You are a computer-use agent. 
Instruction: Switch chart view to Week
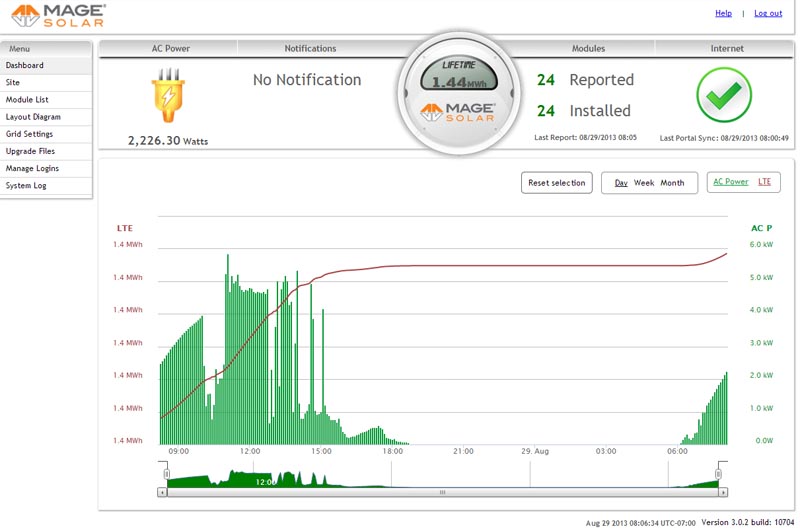click(x=644, y=183)
